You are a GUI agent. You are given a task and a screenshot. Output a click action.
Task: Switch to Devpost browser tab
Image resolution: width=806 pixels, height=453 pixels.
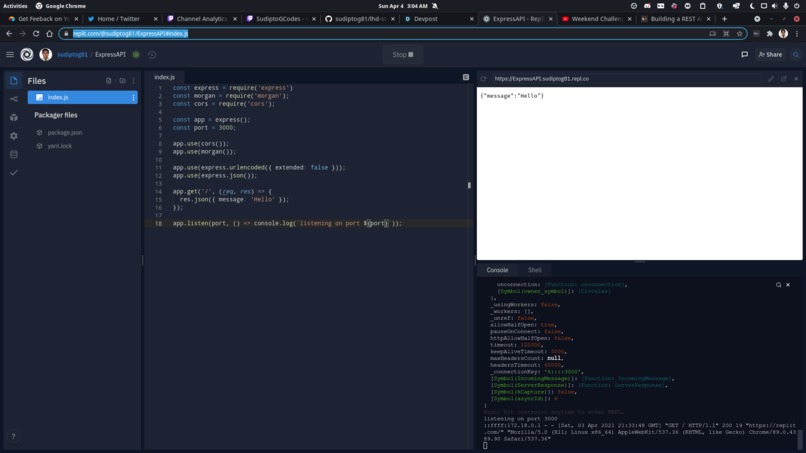click(437, 19)
